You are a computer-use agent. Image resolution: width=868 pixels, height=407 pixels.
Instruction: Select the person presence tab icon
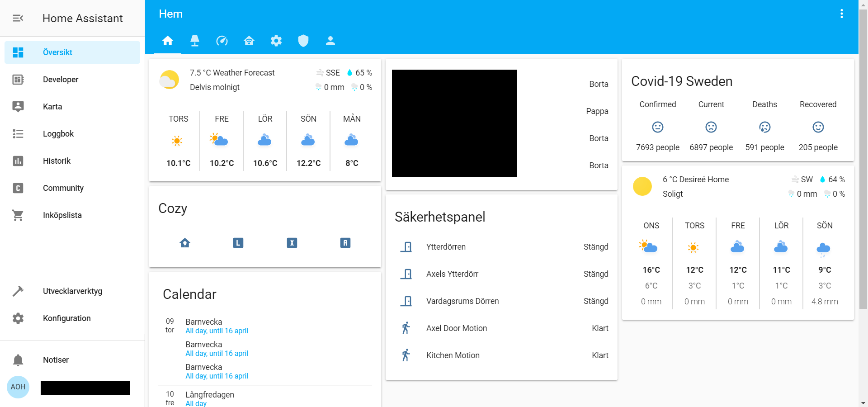coord(330,41)
